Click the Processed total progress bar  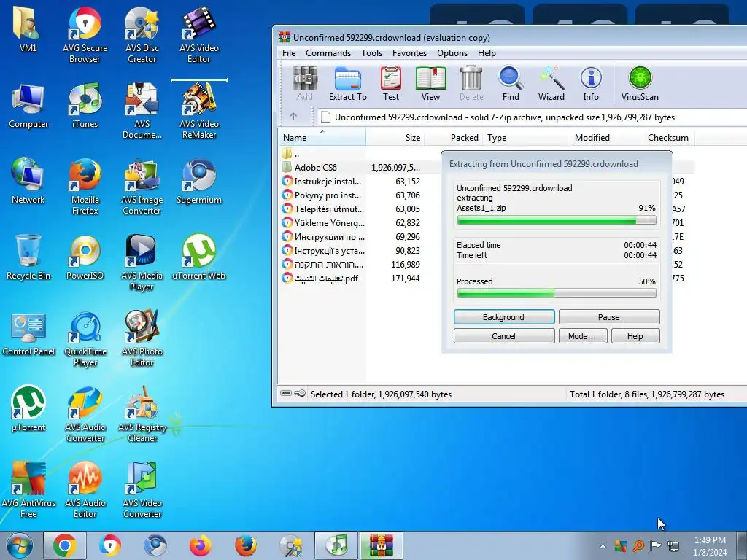pos(557,293)
